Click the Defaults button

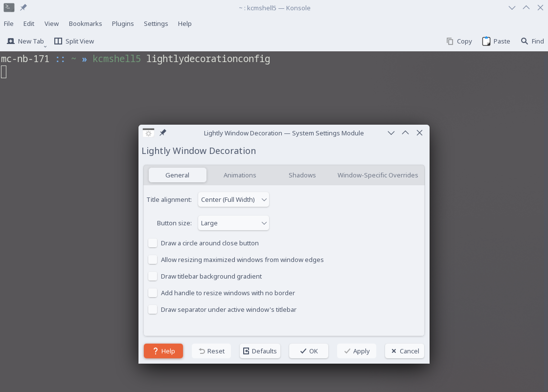(260, 351)
